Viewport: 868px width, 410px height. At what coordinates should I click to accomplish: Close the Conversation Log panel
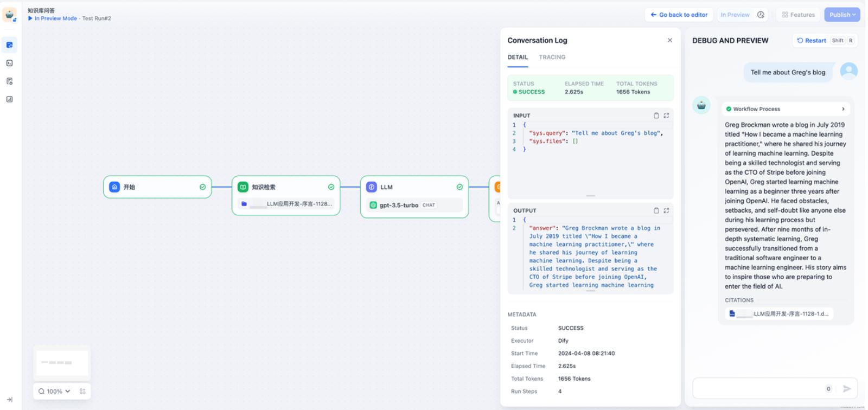670,40
